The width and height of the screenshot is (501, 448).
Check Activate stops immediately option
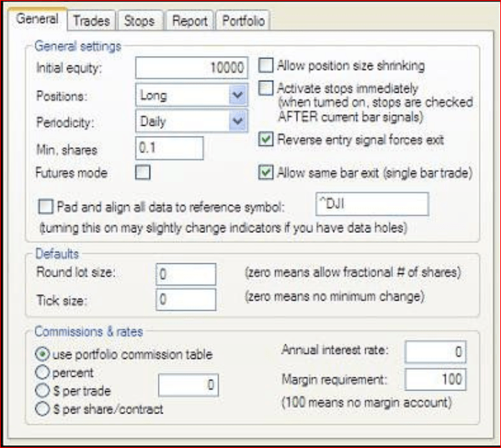266,89
